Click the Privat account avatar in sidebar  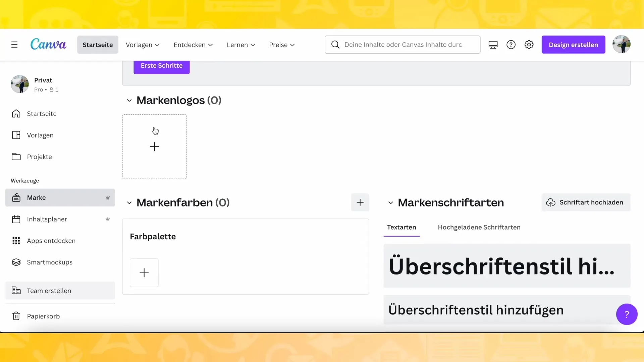[x=20, y=84]
